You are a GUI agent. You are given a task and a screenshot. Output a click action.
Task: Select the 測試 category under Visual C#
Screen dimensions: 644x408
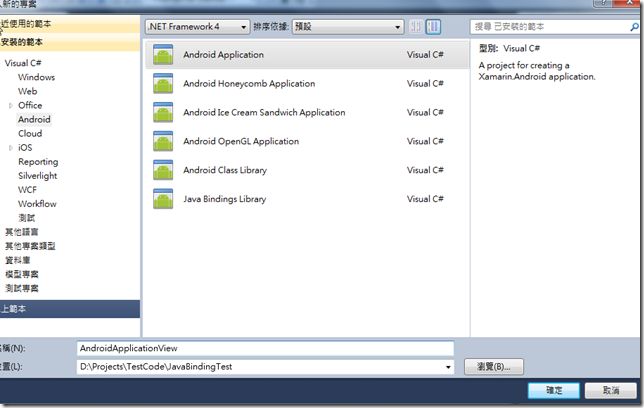[27, 218]
